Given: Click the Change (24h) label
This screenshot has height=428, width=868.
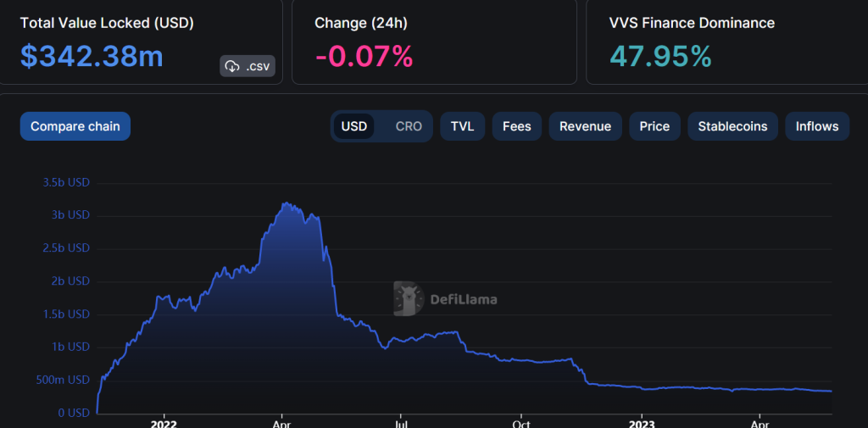Looking at the screenshot, I should (361, 23).
